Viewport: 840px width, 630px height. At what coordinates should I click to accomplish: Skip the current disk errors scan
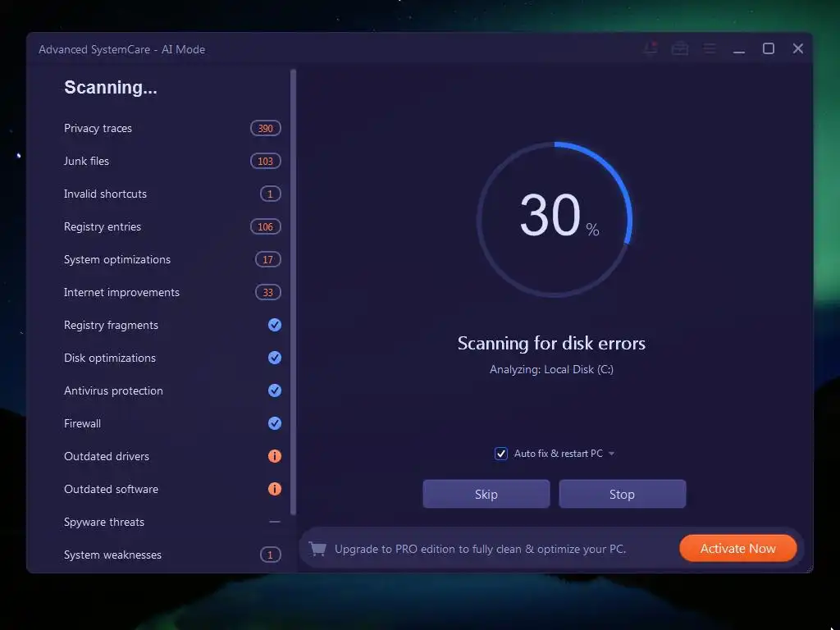[x=486, y=494]
